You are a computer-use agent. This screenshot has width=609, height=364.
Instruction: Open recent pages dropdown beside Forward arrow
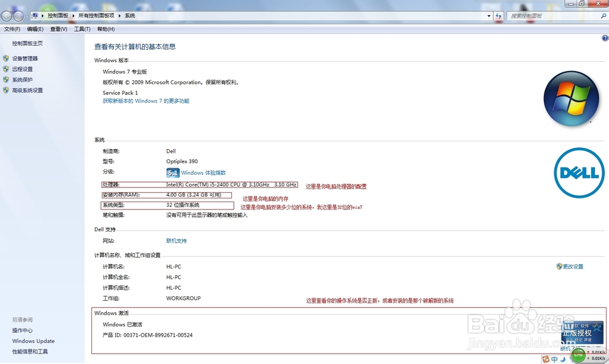point(26,16)
